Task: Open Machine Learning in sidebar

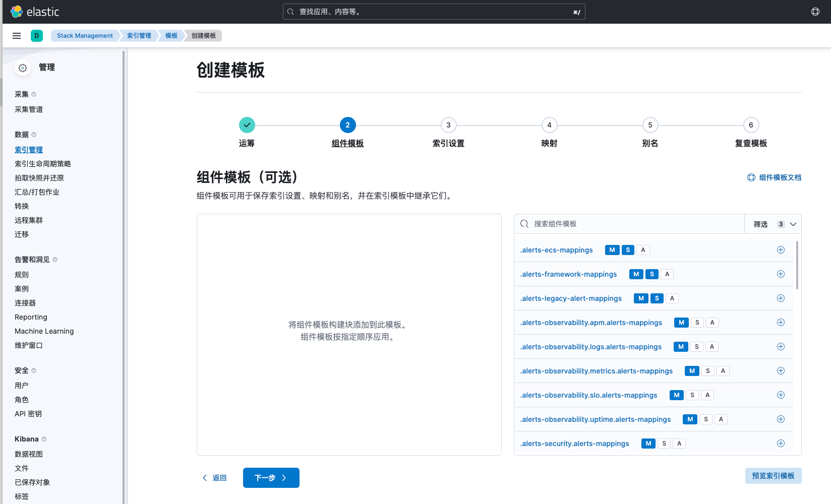Action: [x=44, y=331]
